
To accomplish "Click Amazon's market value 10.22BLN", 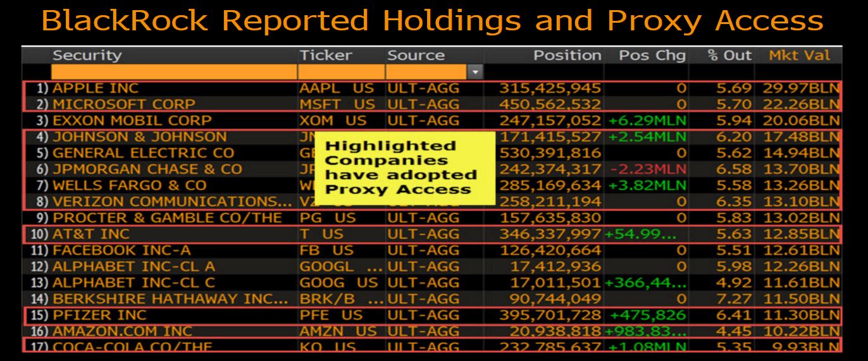I will point(801,331).
